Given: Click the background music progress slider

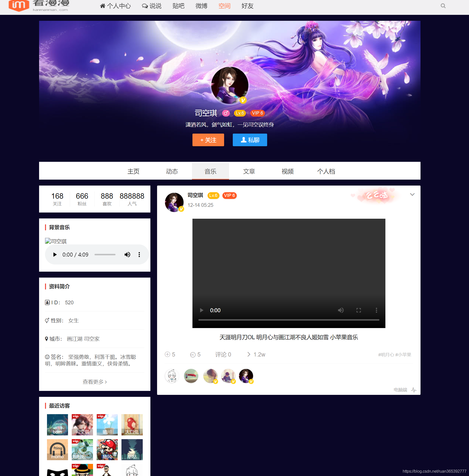Looking at the screenshot, I should coord(105,255).
